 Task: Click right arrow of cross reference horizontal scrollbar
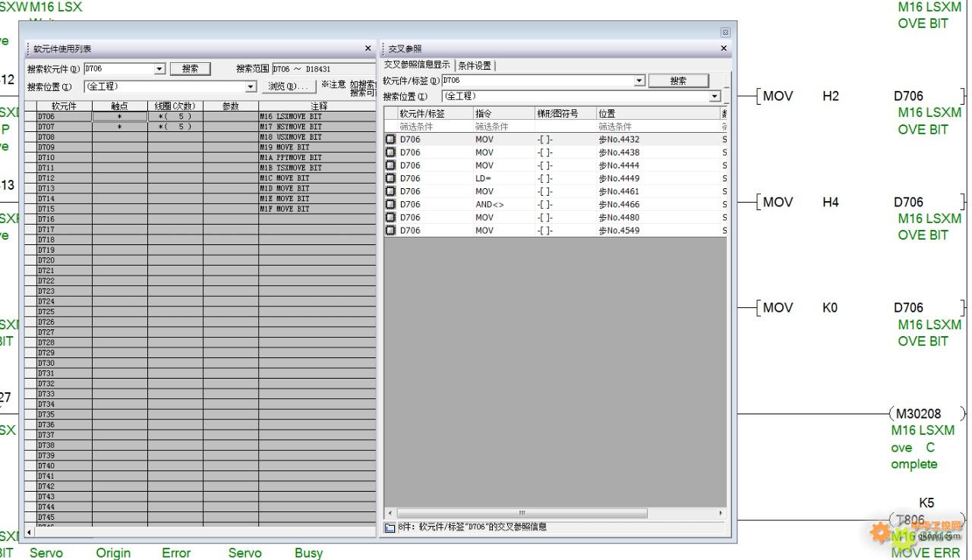click(x=721, y=514)
